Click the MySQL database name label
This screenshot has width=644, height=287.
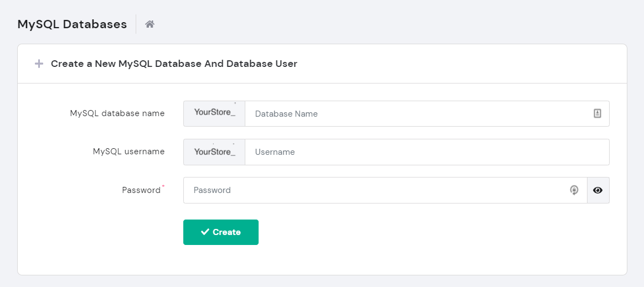(117, 113)
